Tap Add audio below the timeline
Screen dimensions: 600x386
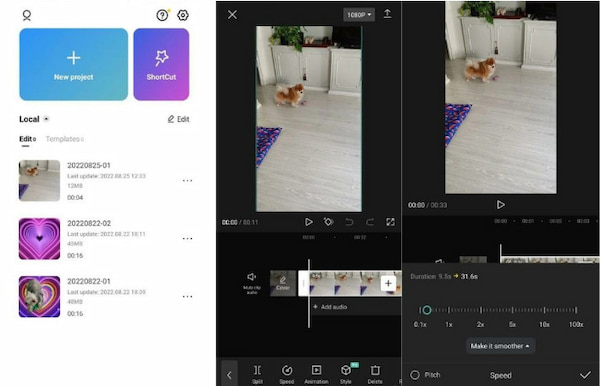[330, 307]
